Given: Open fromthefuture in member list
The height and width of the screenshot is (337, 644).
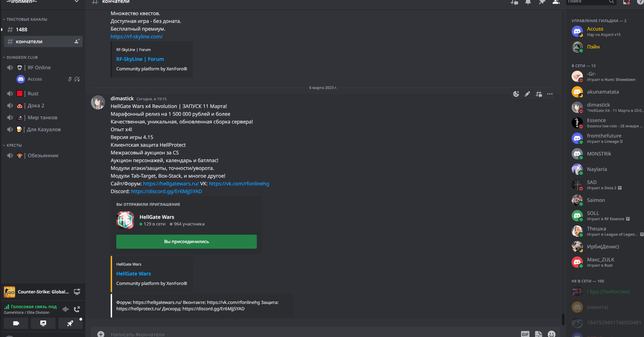Looking at the screenshot, I should (x=606, y=138).
